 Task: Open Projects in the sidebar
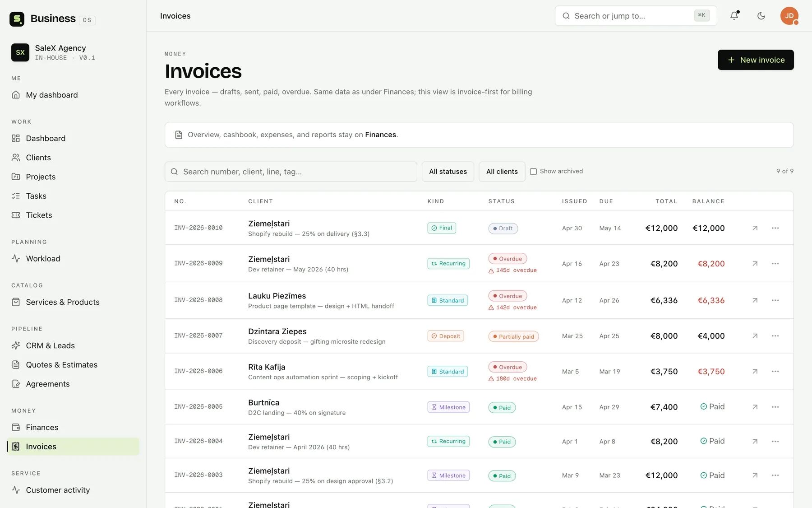[x=73, y=177]
